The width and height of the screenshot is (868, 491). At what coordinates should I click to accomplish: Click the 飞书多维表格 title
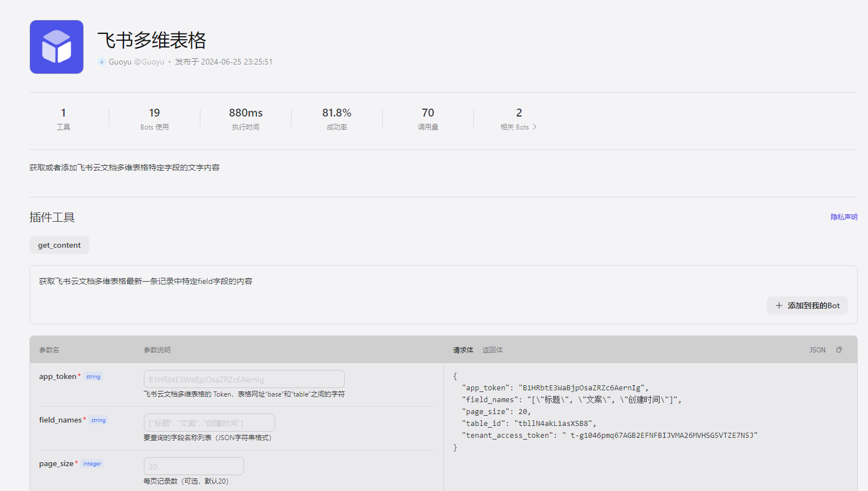[x=152, y=40]
